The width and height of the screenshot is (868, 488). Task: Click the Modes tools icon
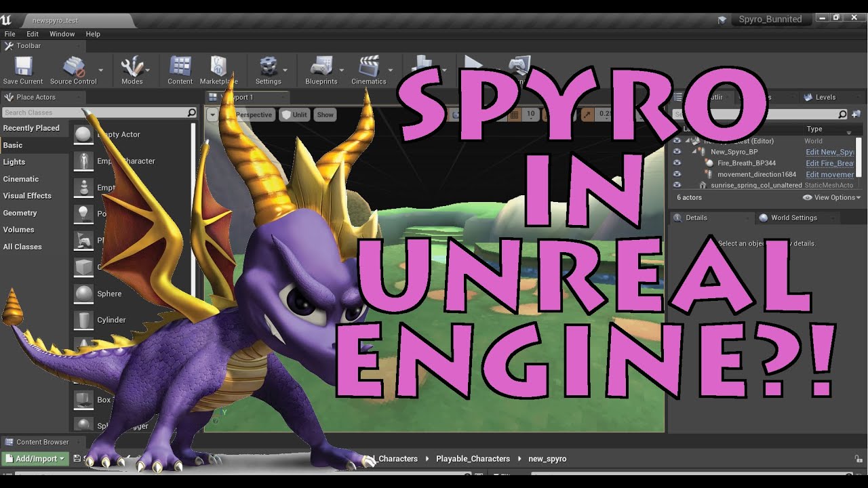tap(132, 66)
